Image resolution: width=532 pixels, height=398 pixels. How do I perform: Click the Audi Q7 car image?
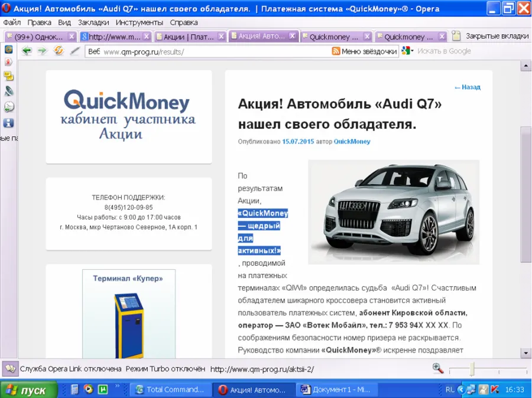tap(394, 212)
